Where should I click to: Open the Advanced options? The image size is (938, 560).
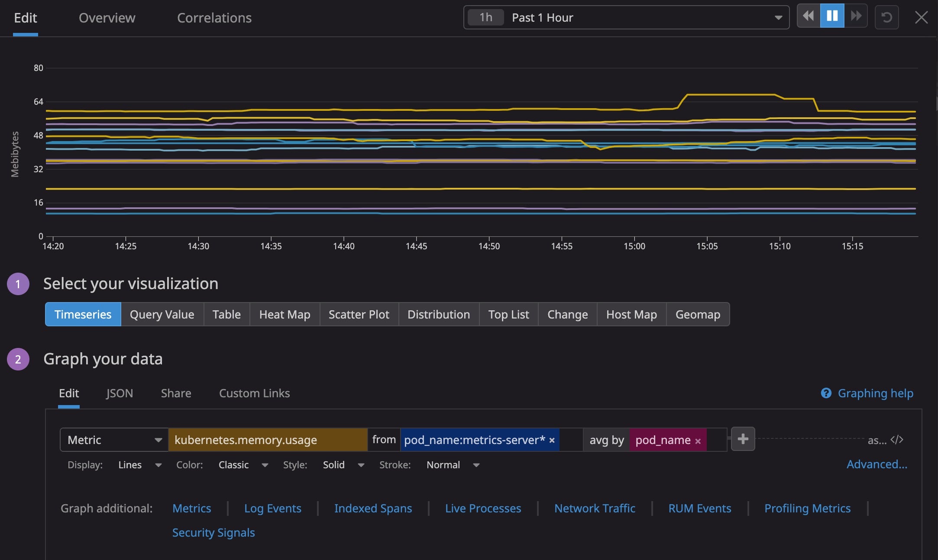pos(877,464)
